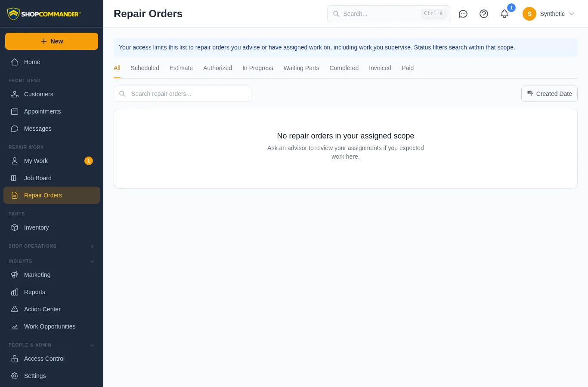Screen dimensions: 588x387
Task: Click the My Work person icon
Action: (15, 161)
